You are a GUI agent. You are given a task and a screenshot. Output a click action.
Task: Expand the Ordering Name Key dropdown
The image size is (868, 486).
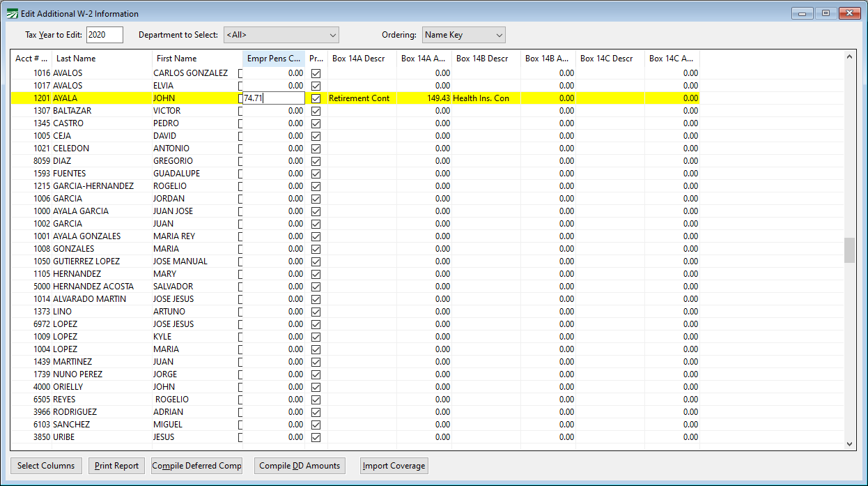[464, 35]
